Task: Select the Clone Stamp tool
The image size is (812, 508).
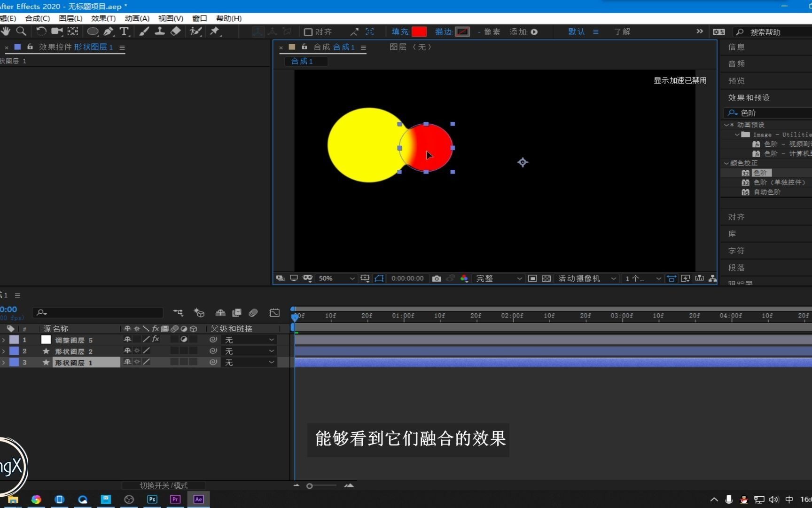Action: coord(160,32)
